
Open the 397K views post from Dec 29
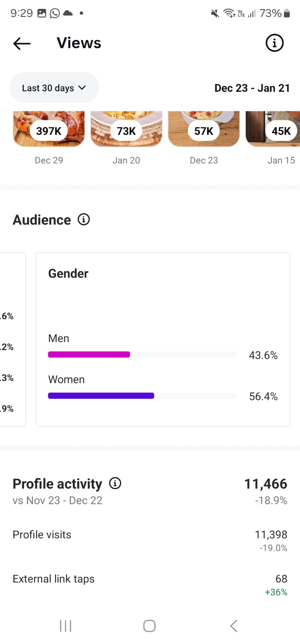click(x=49, y=130)
